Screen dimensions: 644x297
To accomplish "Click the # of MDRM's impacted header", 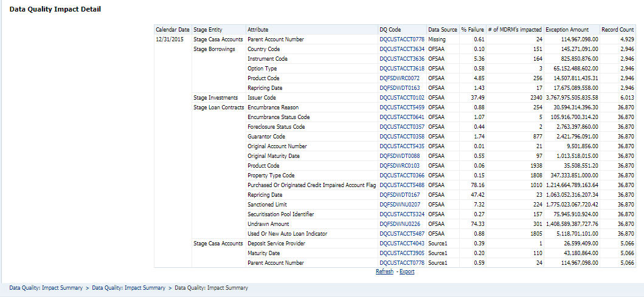I will [x=515, y=30].
